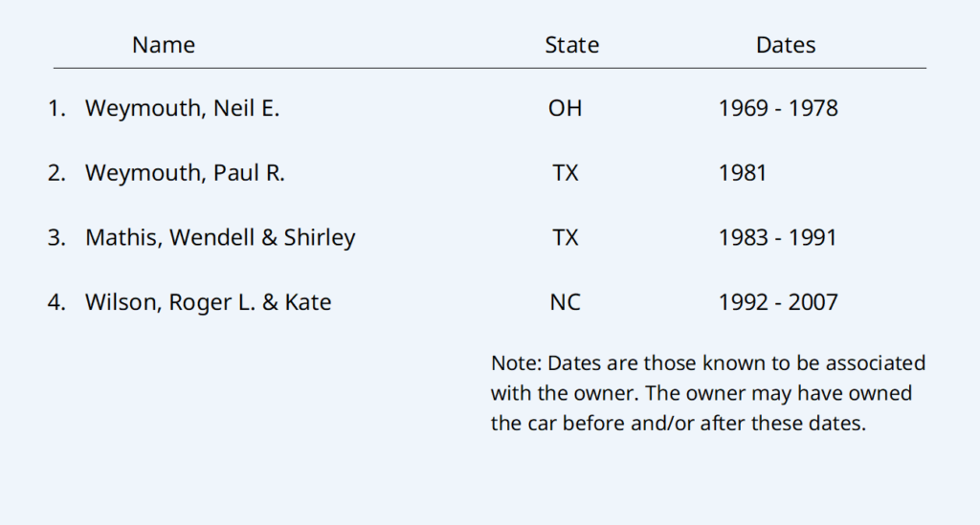Select the name Weymouth, Neil E.

pyautogui.click(x=182, y=108)
